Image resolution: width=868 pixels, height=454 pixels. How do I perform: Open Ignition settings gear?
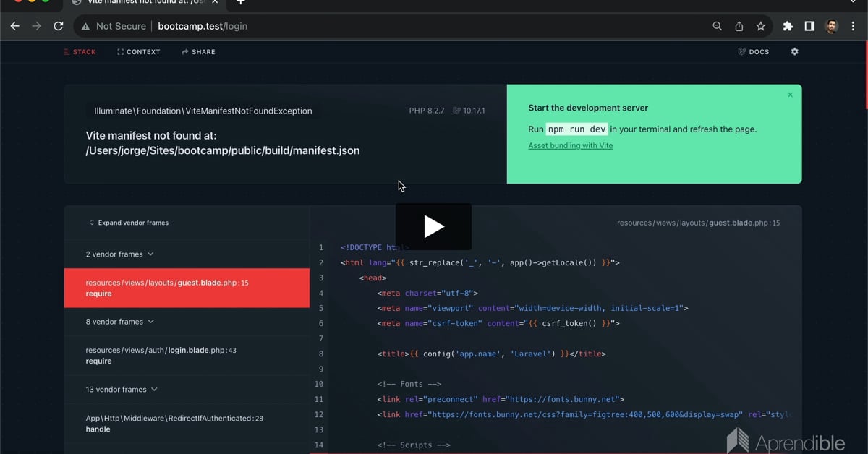(x=794, y=52)
